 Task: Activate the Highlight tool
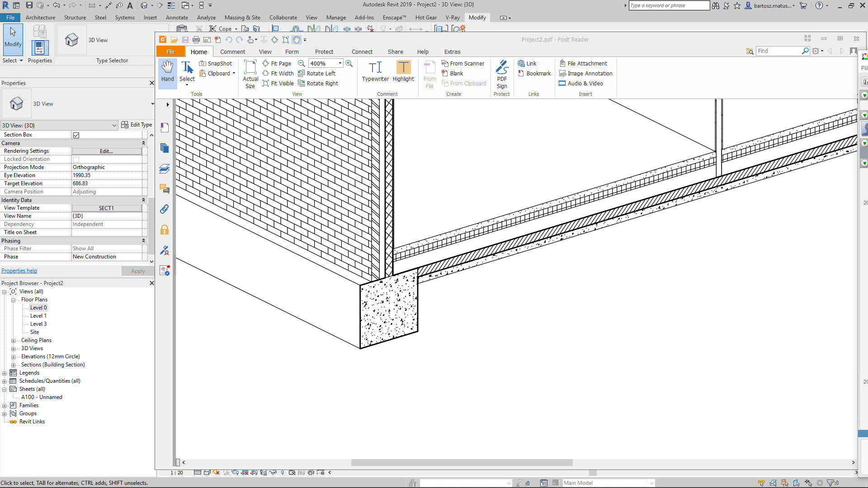[x=403, y=71]
